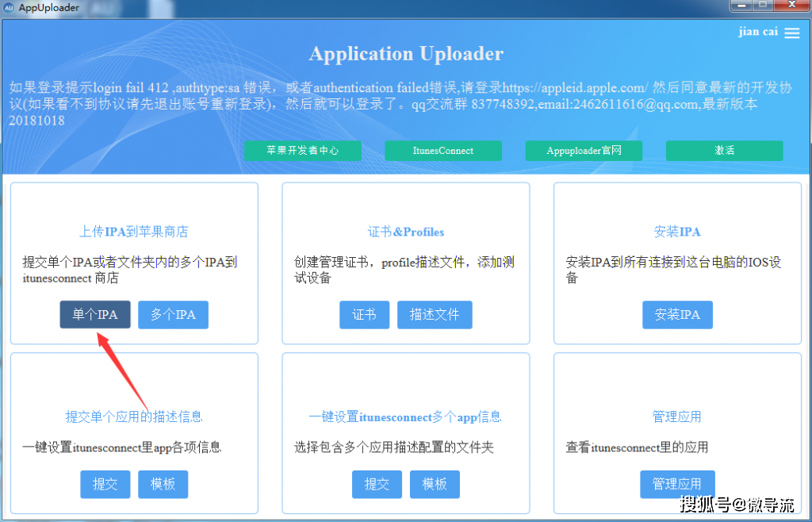
Task: Click 提交单个IPA或者文件夹 description text
Action: click(x=130, y=270)
